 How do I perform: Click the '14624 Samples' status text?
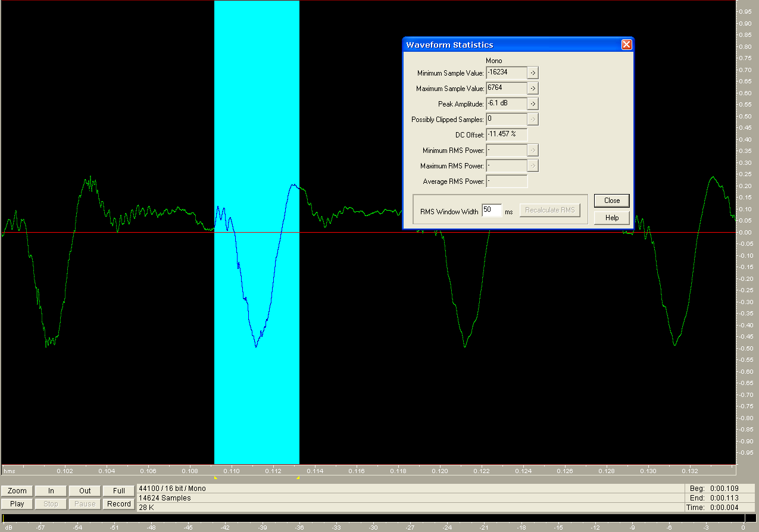point(164,498)
